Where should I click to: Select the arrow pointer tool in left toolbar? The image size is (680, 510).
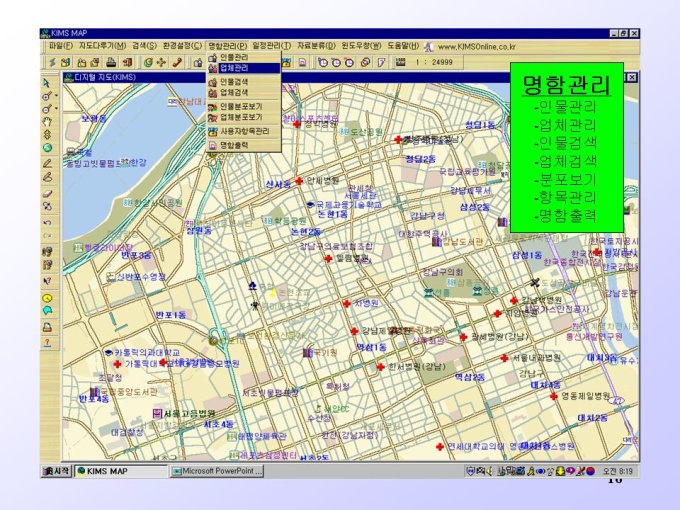(x=47, y=82)
